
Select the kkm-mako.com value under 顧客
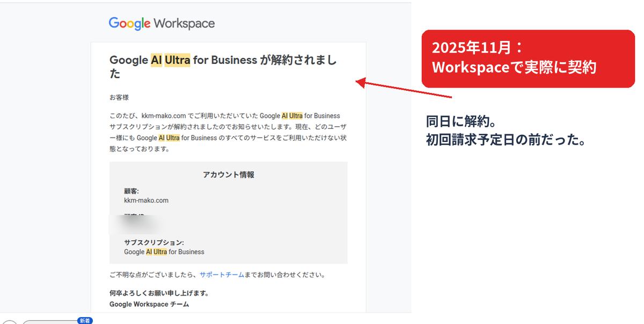(146, 200)
